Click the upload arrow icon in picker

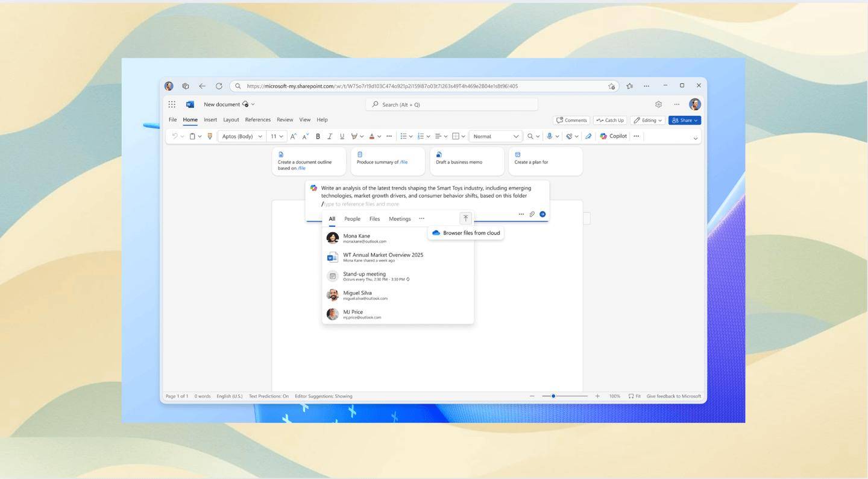465,218
